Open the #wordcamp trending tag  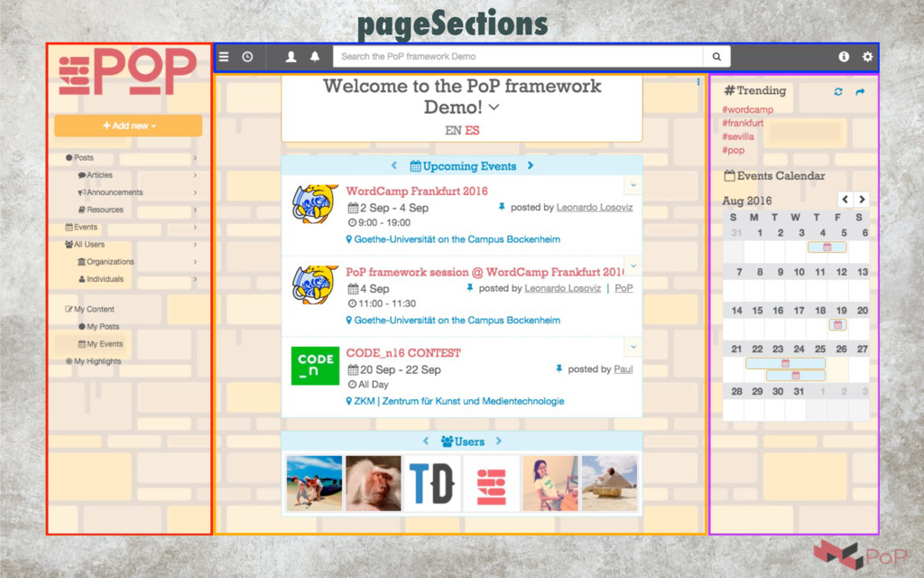coord(748,109)
